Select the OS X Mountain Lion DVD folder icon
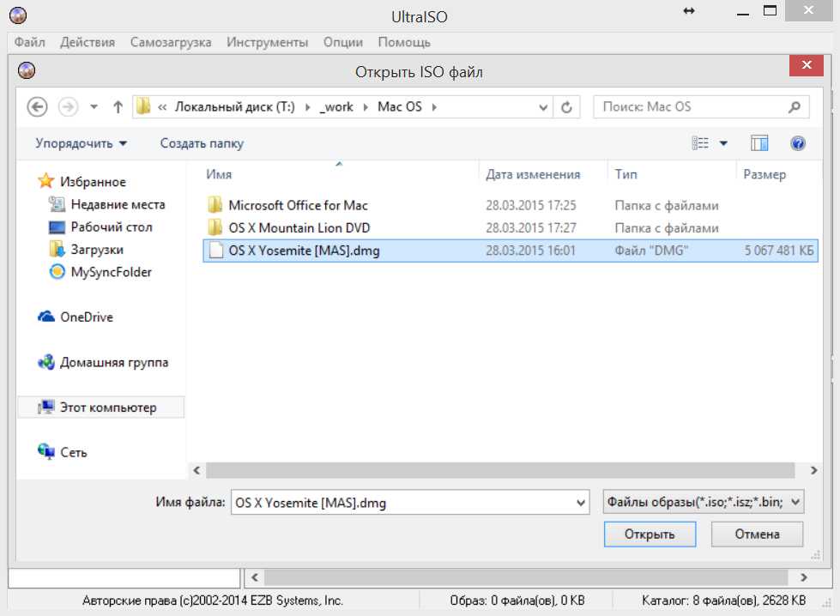 tap(215, 227)
